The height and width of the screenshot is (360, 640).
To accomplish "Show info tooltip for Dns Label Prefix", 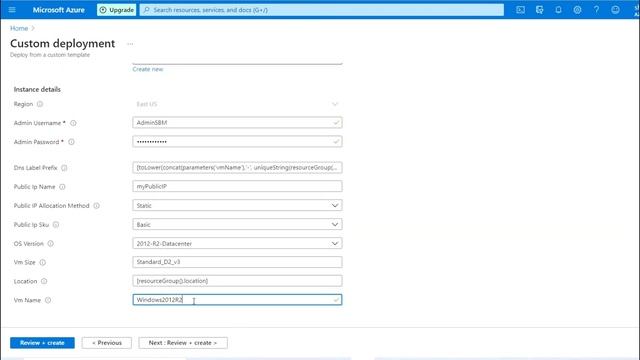I will click(x=64, y=168).
